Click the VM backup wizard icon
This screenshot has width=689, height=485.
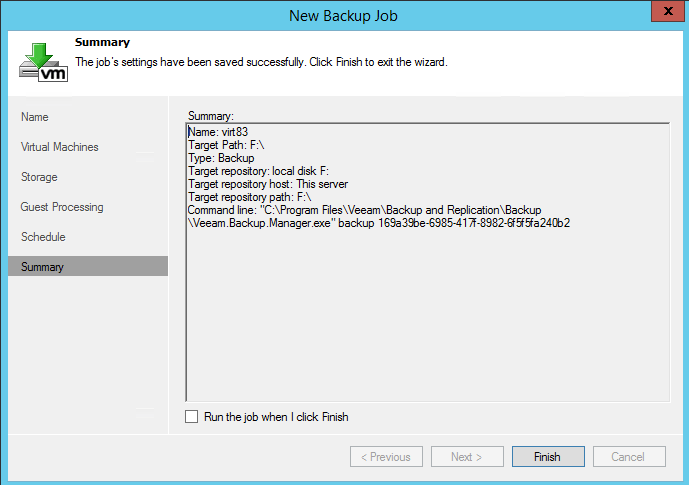coord(43,62)
